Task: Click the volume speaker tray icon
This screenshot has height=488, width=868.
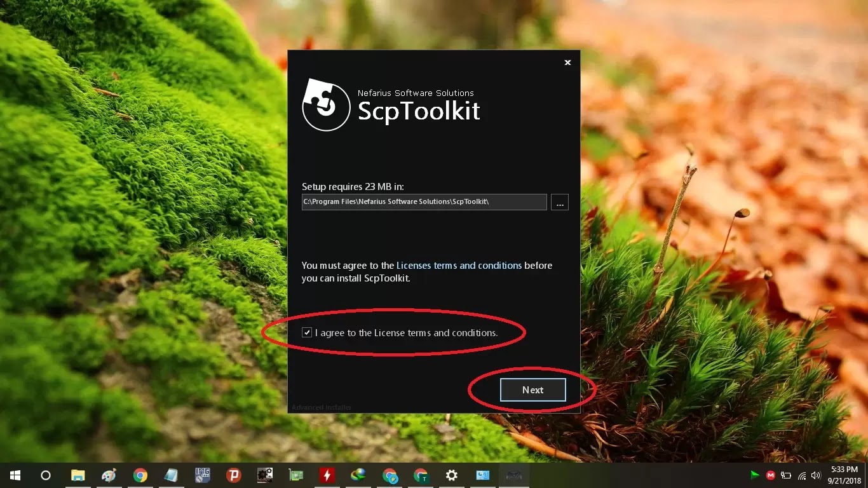Action: tap(817, 475)
